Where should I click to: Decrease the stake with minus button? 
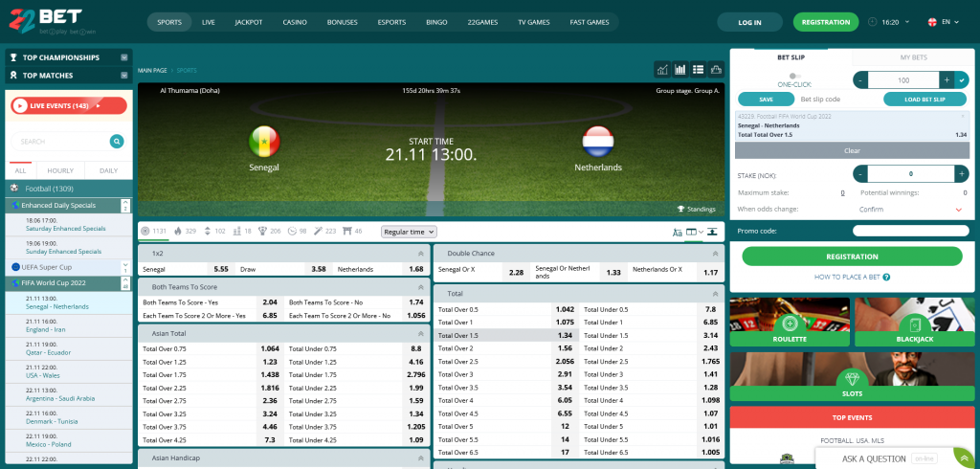(x=860, y=174)
